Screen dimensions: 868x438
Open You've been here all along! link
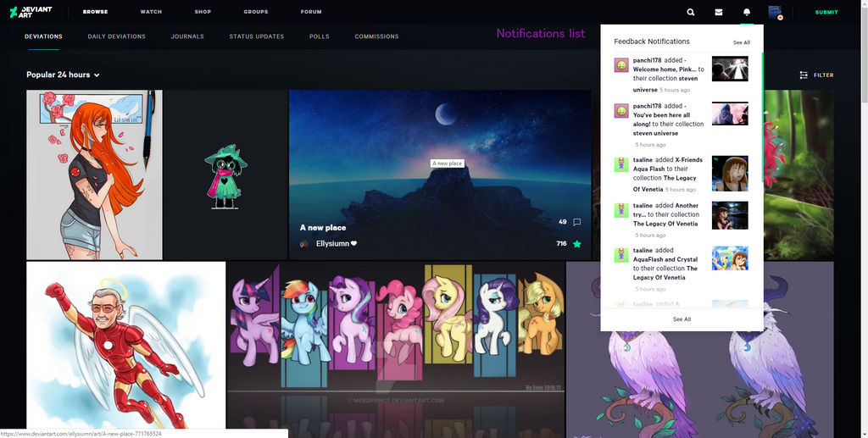(x=661, y=119)
